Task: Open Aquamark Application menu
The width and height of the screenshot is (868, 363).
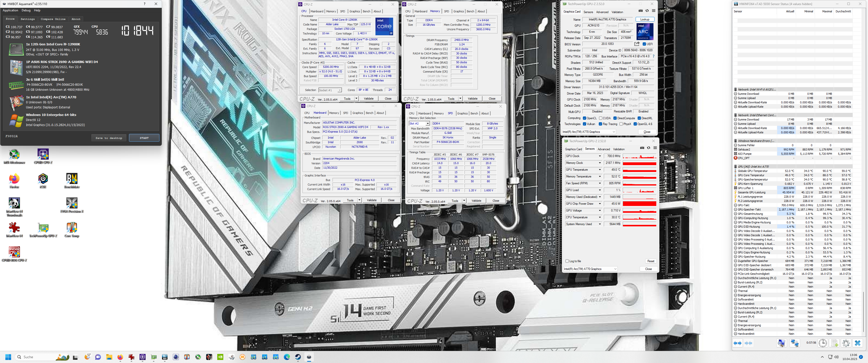Action: pyautogui.click(x=10, y=10)
